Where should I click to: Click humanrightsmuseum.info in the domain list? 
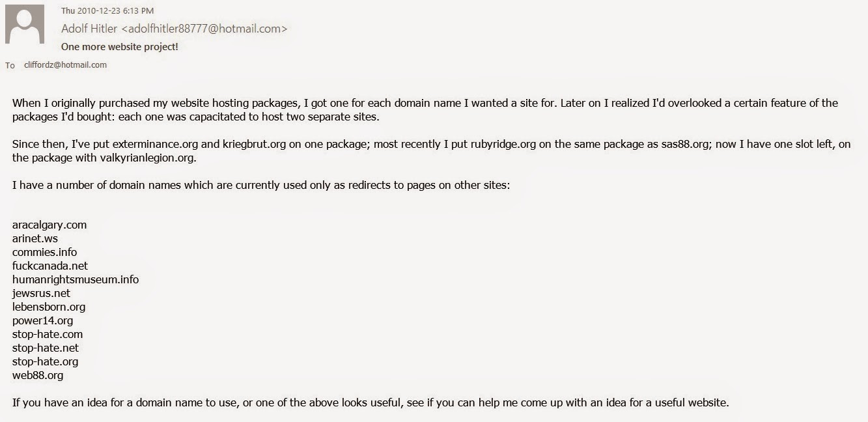point(76,279)
